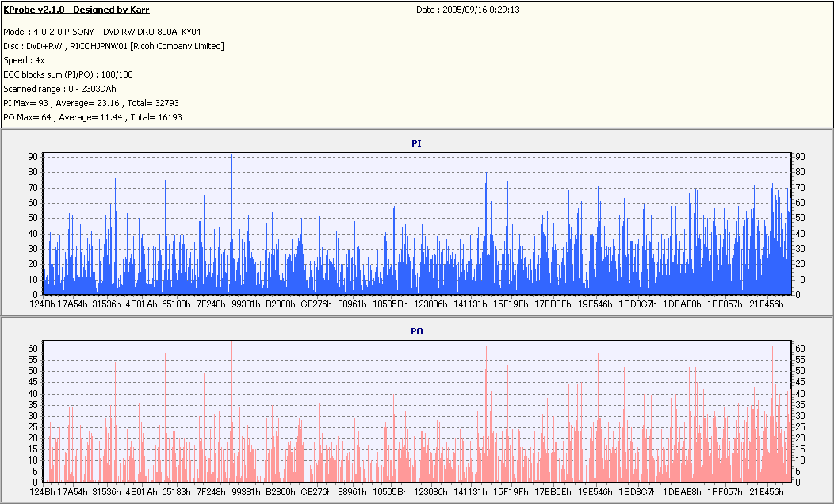
Task: Click the tallest PI spike near 99381h
Action: click(x=232, y=223)
